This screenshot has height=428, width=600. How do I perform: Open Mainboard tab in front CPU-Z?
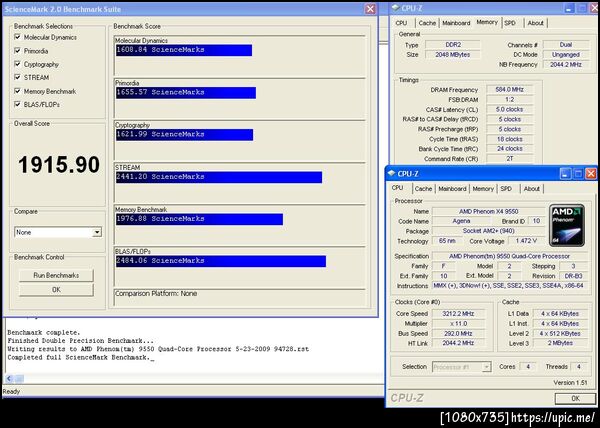coord(452,189)
